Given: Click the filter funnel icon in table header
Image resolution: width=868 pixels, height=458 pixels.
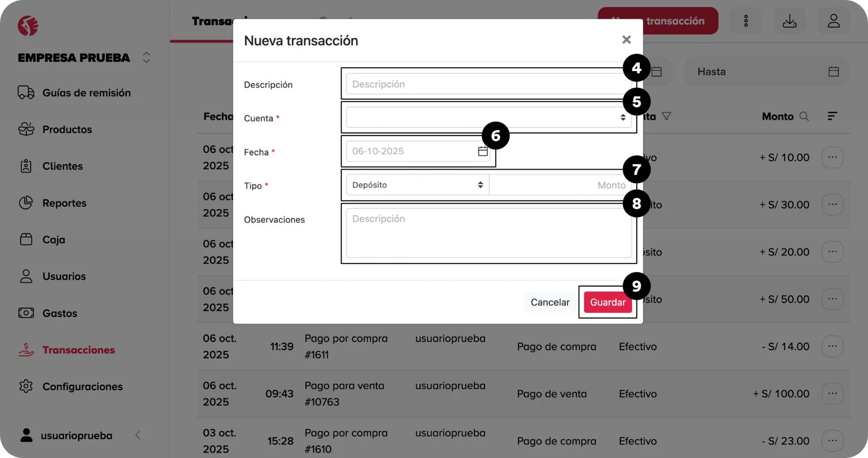Looking at the screenshot, I should point(667,117).
